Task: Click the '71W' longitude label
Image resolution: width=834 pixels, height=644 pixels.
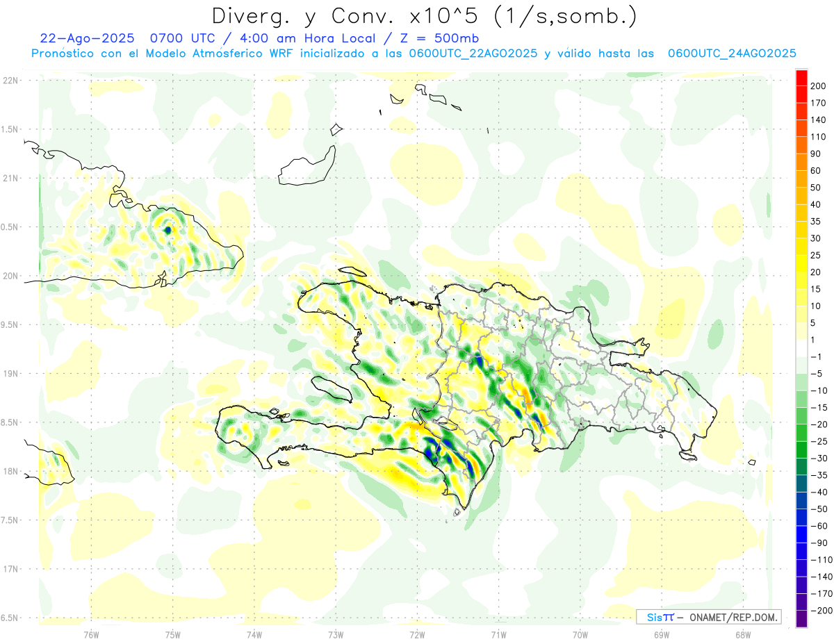Action: 498,634
